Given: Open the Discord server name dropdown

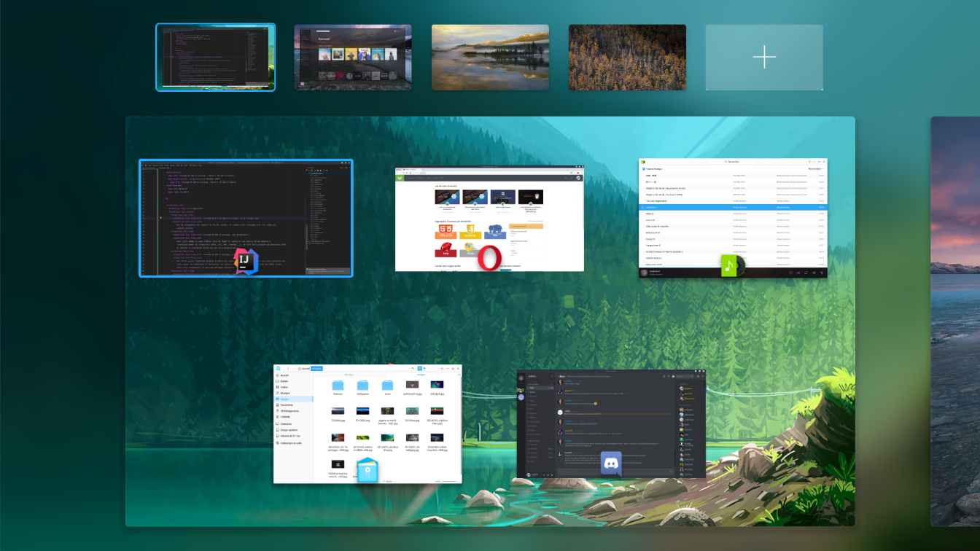Looking at the screenshot, I should 540,376.
